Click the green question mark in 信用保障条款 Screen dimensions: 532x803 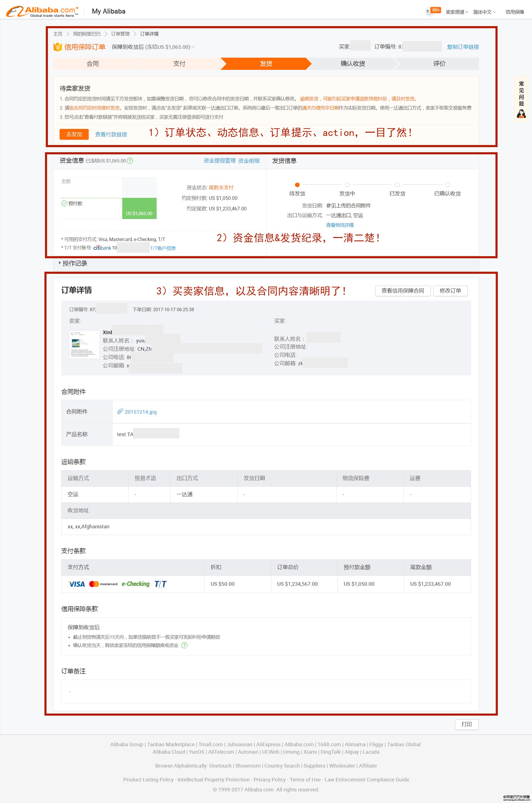pos(185,646)
